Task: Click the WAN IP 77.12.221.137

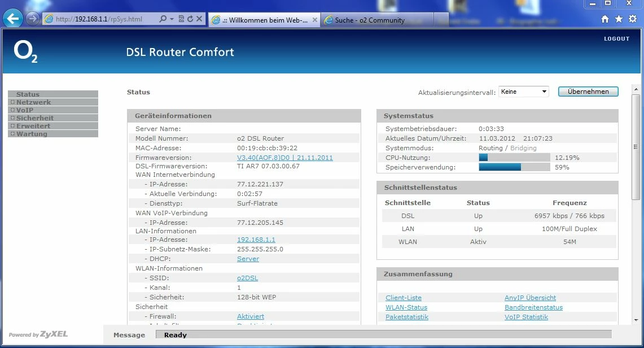Action: click(260, 184)
